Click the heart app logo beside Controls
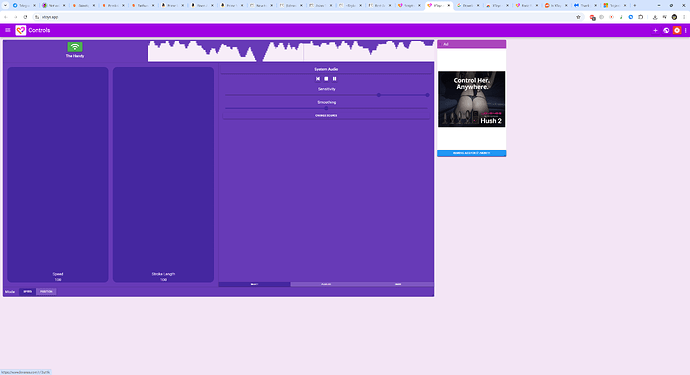 (21, 30)
